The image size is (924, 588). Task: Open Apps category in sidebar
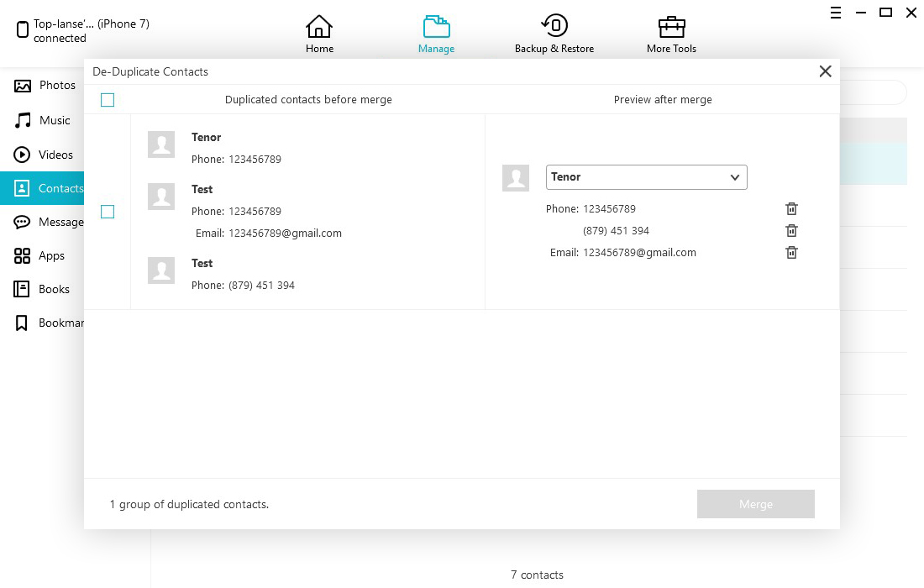tap(43, 255)
